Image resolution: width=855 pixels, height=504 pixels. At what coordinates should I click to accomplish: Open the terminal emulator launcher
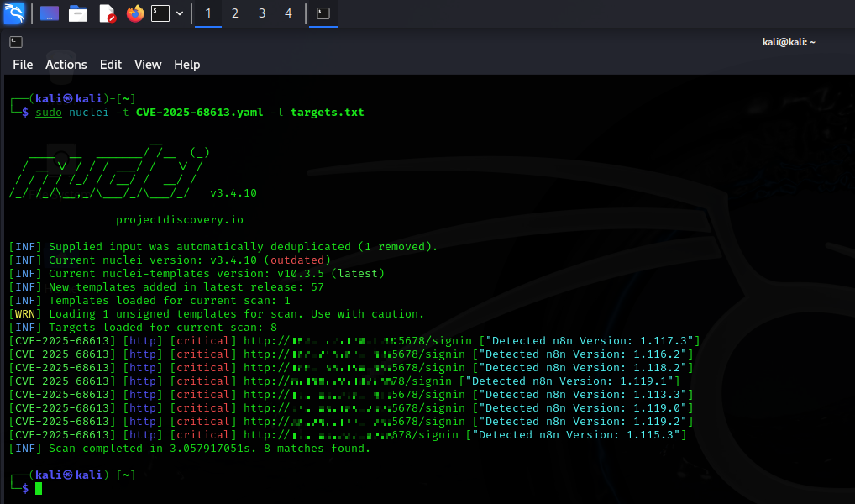(x=160, y=13)
